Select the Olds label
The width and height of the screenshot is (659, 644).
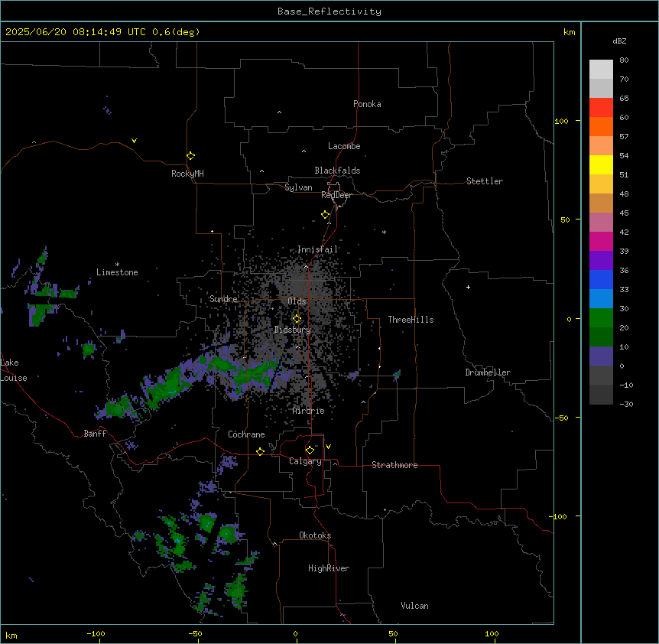point(297,301)
